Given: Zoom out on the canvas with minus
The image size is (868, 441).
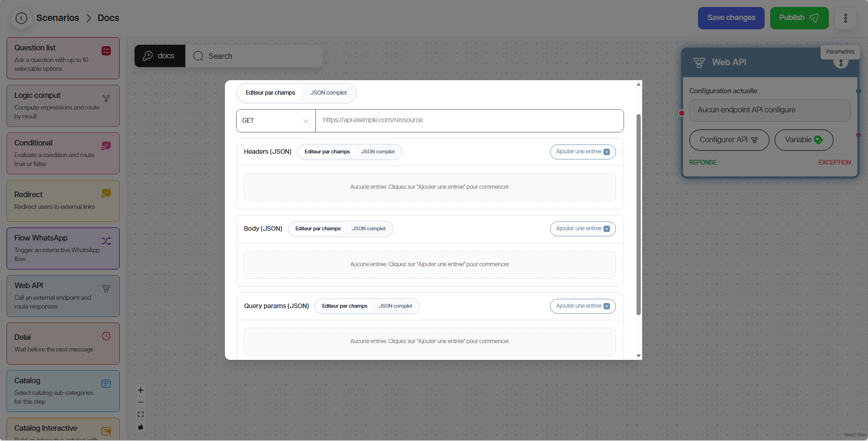Looking at the screenshot, I should pyautogui.click(x=141, y=402).
